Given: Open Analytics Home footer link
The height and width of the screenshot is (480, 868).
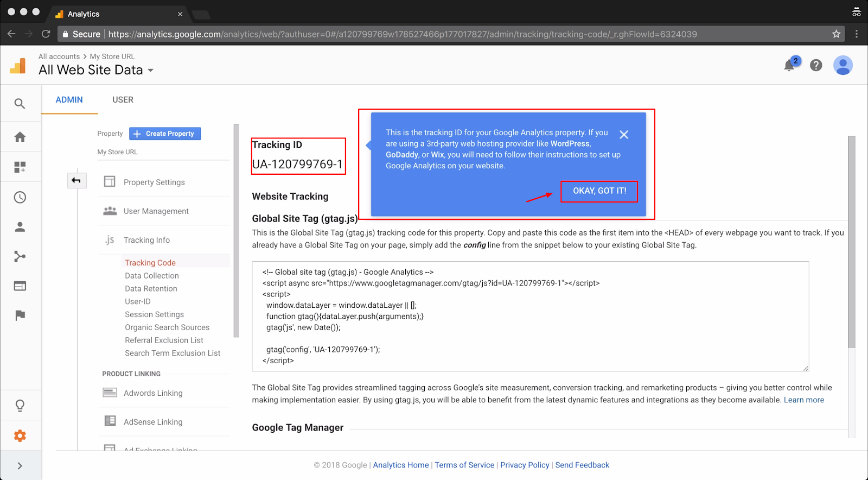Looking at the screenshot, I should pyautogui.click(x=401, y=465).
